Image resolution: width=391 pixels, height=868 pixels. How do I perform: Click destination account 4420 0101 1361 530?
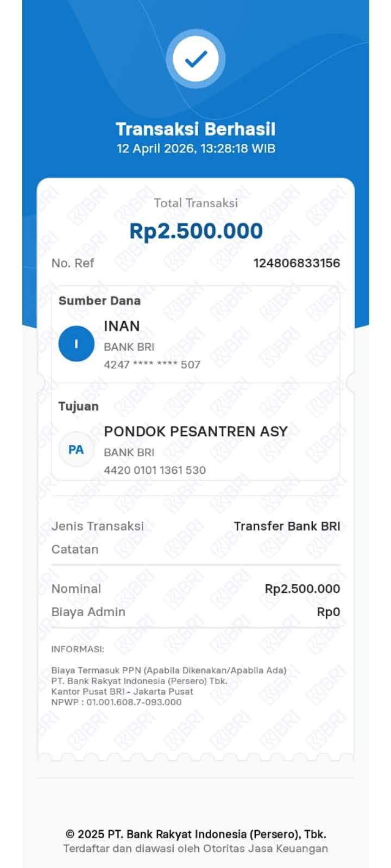[155, 470]
